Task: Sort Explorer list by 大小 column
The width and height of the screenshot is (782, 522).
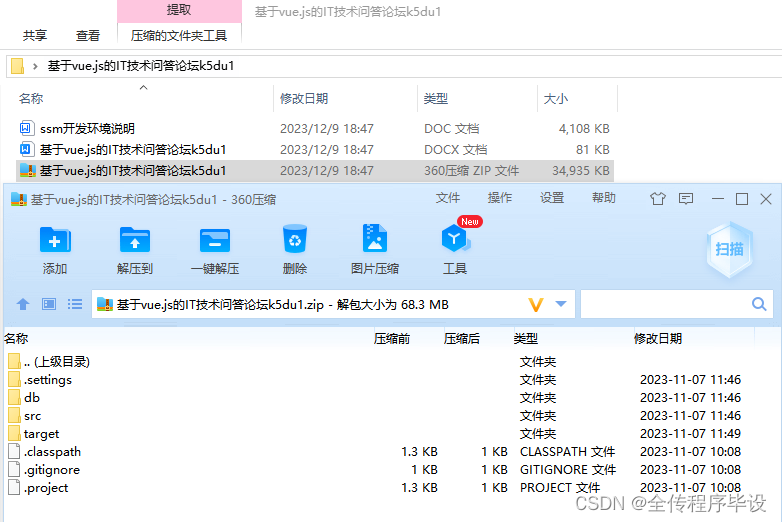Action: pyautogui.click(x=556, y=99)
